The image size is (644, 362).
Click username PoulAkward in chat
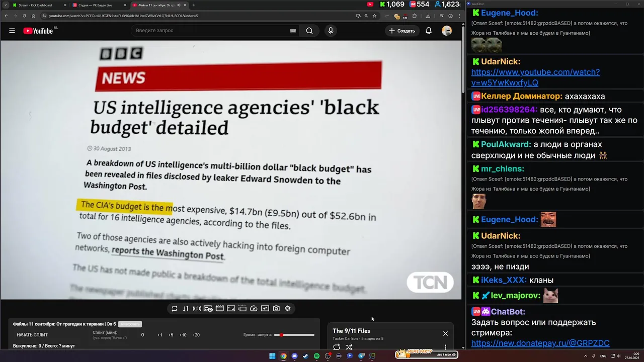[506, 144]
